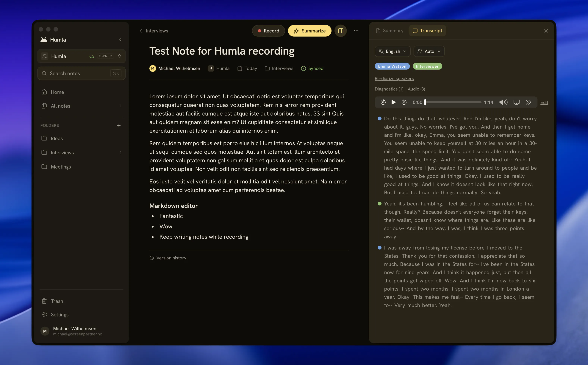This screenshot has height=365, width=588.
Task: Open the Auto speakers dropdown
Action: (429, 51)
